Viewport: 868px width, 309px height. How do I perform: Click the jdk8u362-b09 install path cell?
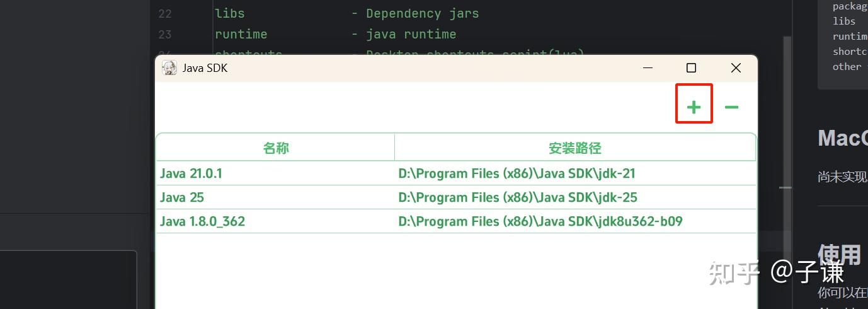tap(575, 221)
